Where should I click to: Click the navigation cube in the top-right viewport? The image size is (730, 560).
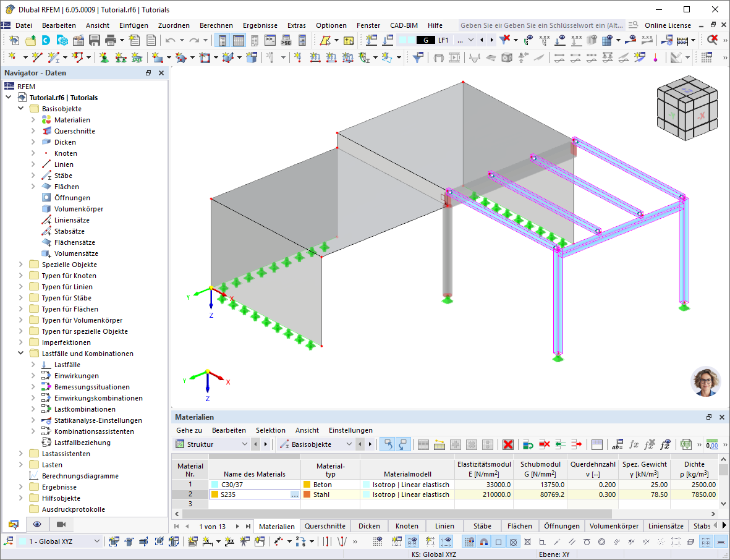686,108
